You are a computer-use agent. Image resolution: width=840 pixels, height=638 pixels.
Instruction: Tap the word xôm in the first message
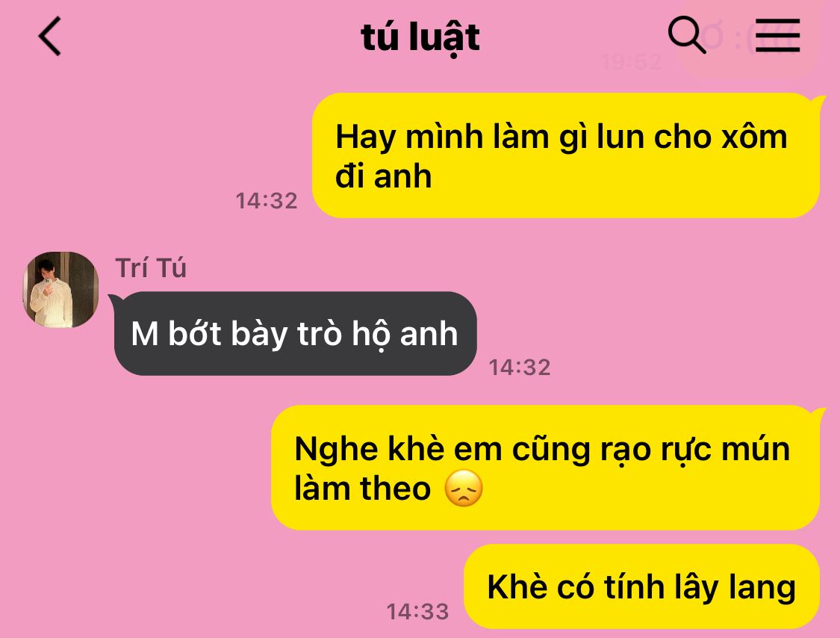pyautogui.click(x=754, y=137)
